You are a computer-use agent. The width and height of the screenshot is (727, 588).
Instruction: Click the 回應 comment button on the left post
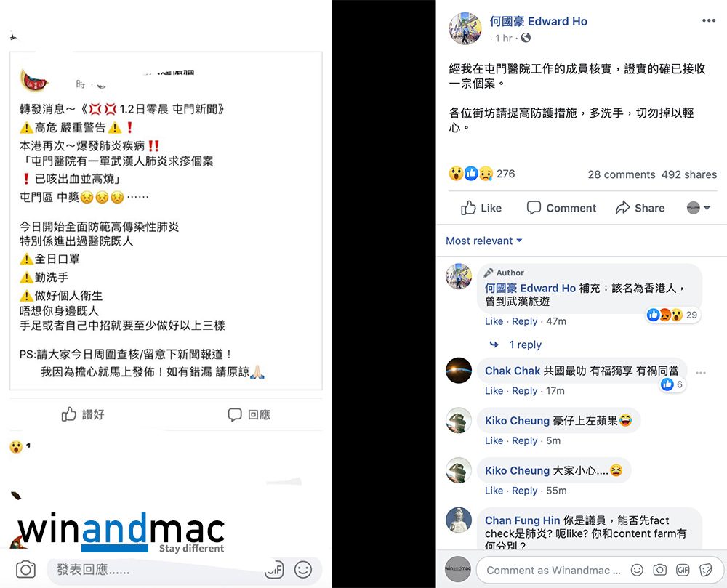tap(249, 414)
